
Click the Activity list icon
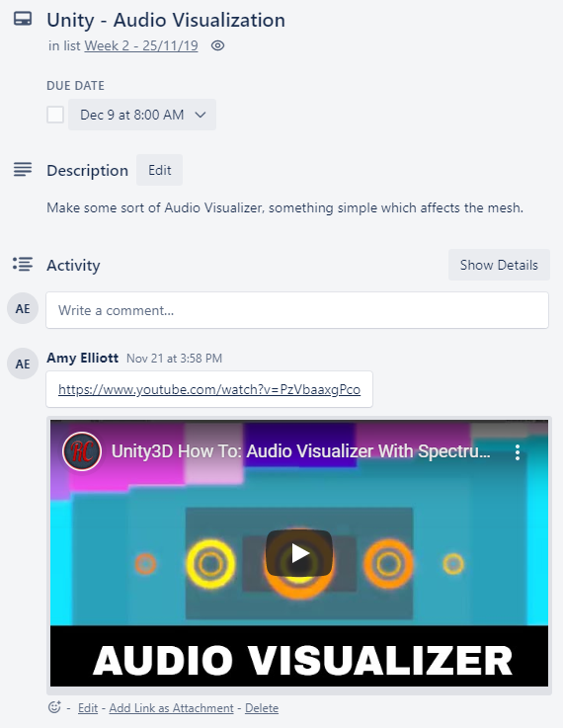pyautogui.click(x=23, y=264)
